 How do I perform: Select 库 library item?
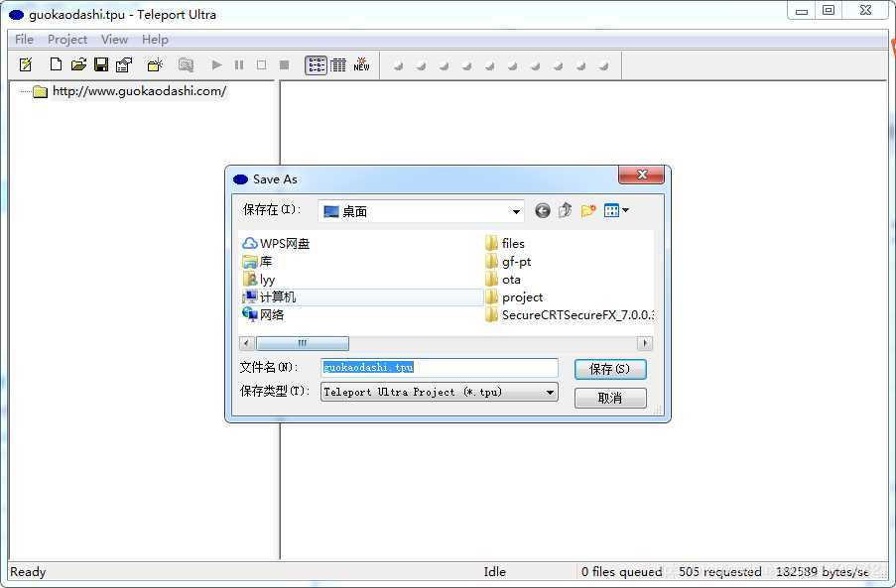click(257, 262)
